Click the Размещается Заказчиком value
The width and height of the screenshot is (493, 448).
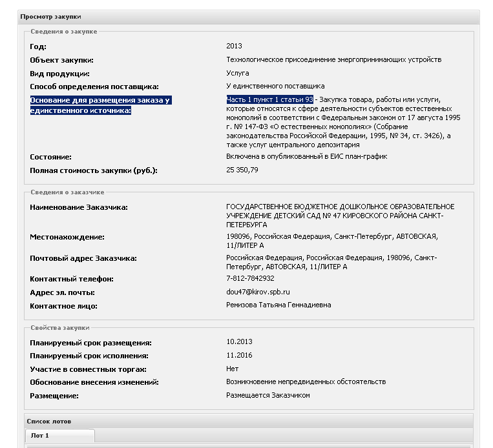pyautogui.click(x=268, y=395)
